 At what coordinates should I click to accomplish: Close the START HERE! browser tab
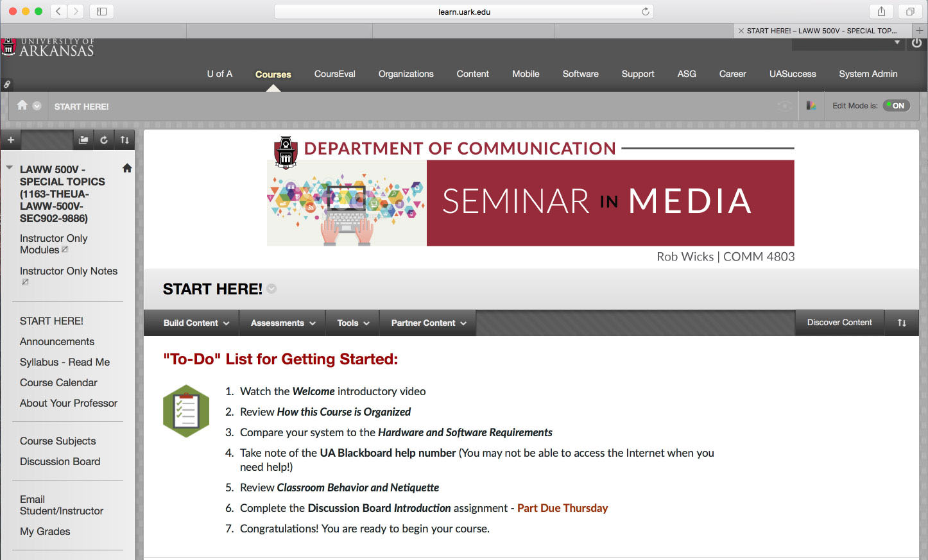pos(741,31)
